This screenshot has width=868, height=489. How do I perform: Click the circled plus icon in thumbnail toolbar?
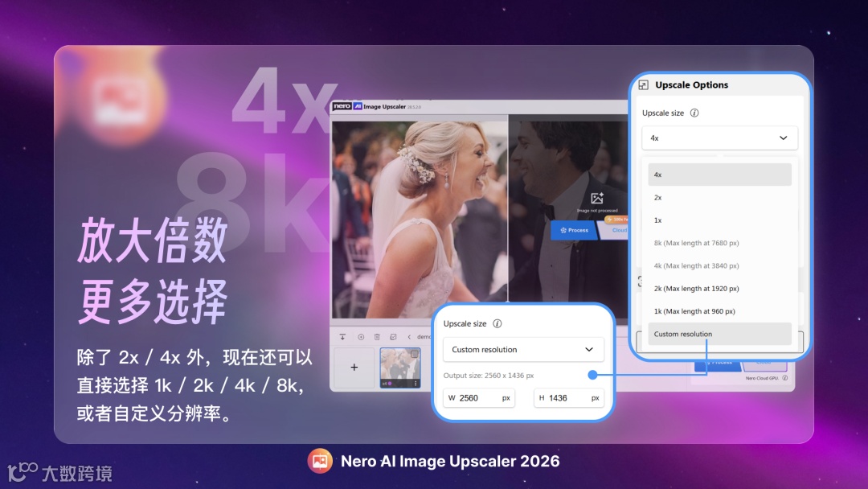(361, 337)
